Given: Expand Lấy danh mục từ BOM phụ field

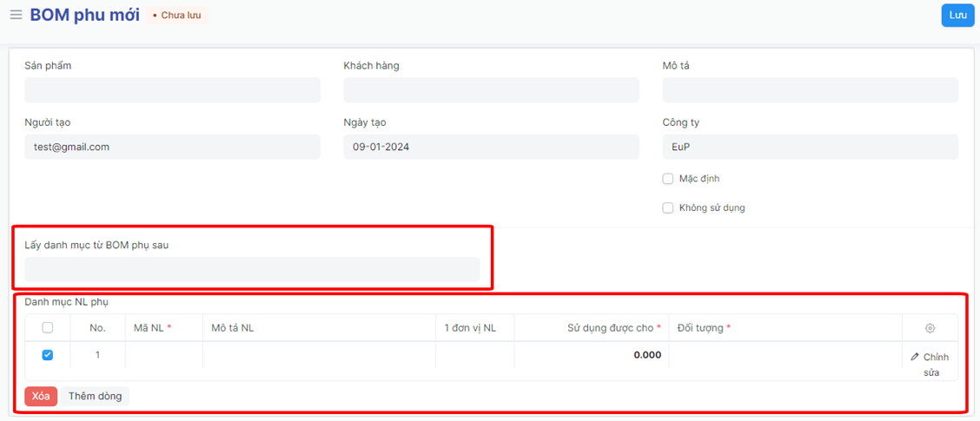Looking at the screenshot, I should click(252, 270).
